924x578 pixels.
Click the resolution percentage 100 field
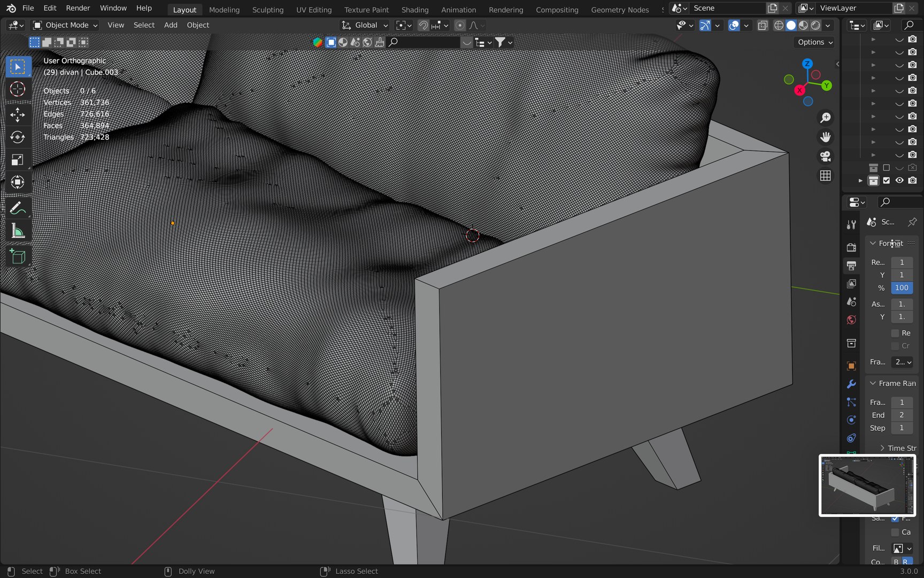(902, 288)
